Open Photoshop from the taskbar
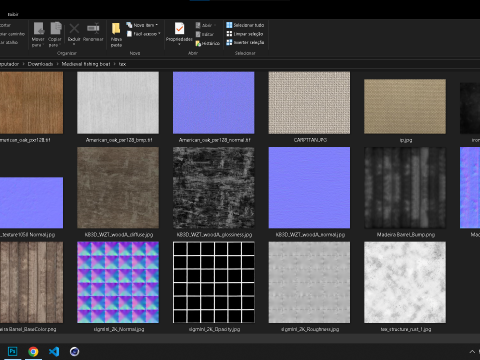 [13, 351]
